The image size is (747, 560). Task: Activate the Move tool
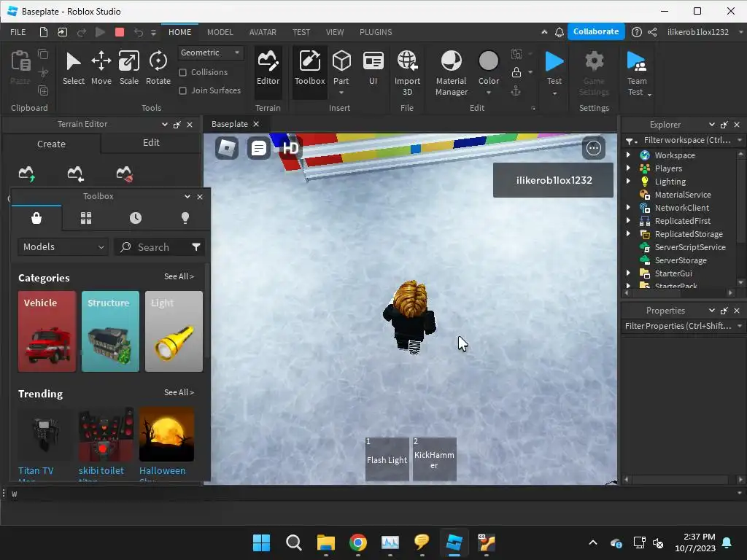(101, 69)
